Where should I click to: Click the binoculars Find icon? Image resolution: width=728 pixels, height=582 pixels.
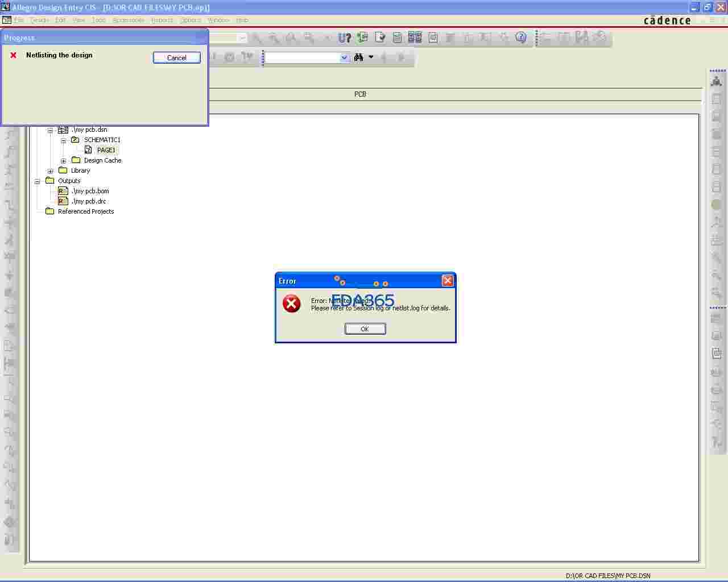[358, 57]
